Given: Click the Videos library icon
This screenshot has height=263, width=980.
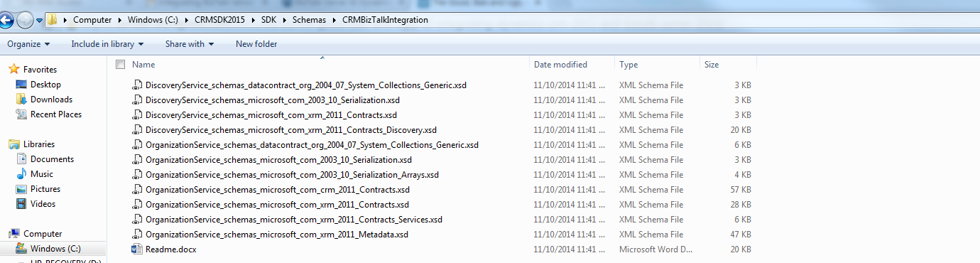Looking at the screenshot, I should pos(21,204).
